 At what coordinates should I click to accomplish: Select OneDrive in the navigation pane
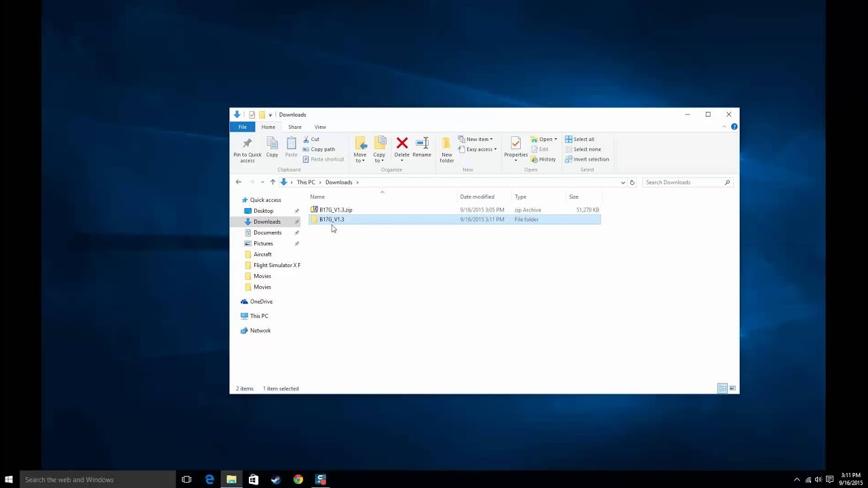(x=261, y=302)
